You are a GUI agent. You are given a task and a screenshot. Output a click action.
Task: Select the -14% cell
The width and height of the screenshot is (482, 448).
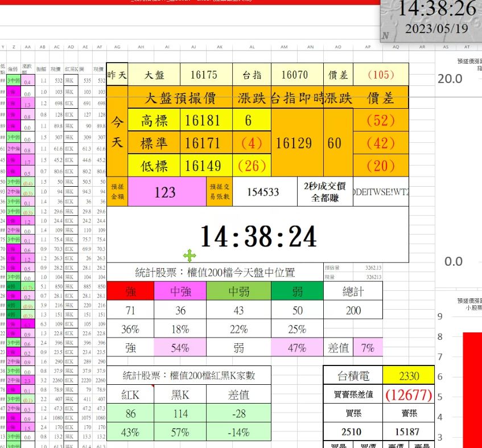(x=238, y=432)
